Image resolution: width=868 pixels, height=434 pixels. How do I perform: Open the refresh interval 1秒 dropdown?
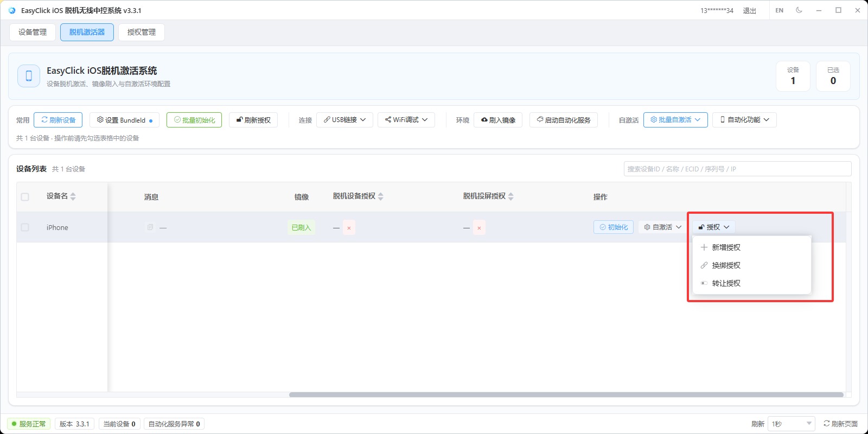pos(792,424)
